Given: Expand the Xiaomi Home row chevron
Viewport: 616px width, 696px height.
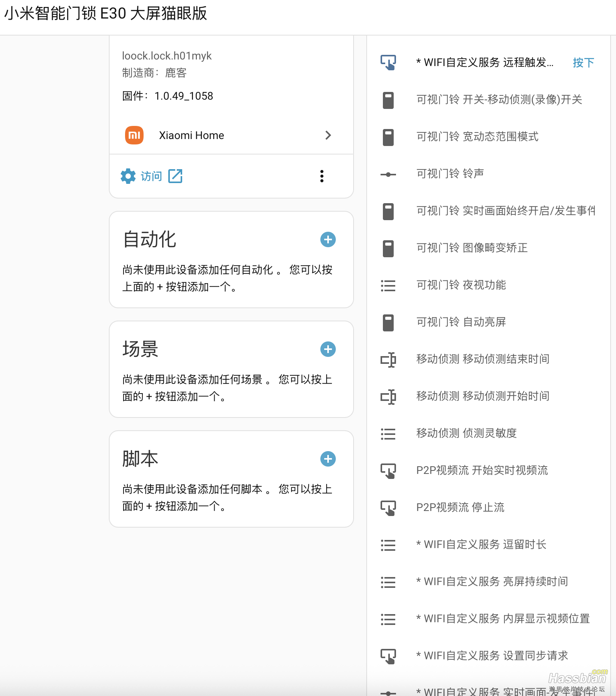Looking at the screenshot, I should (x=328, y=135).
